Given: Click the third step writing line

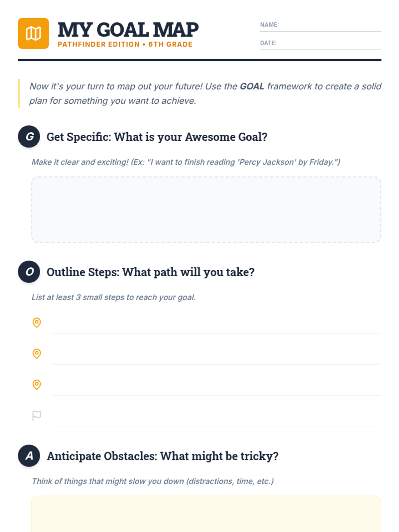Looking at the screenshot, I should click(x=216, y=388).
